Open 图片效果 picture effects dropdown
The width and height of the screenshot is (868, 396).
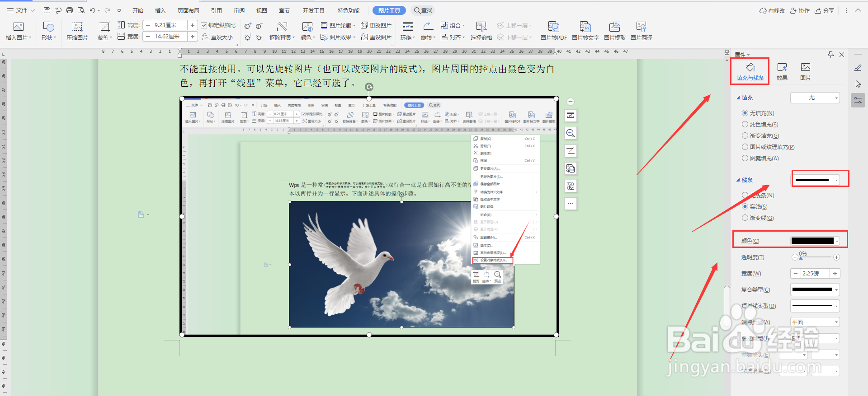[338, 37]
